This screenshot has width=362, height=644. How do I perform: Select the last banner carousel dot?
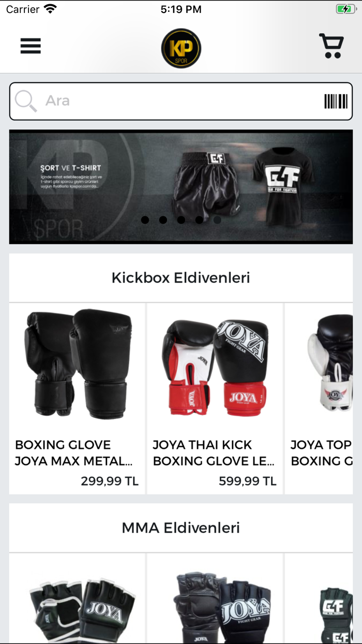(x=217, y=220)
